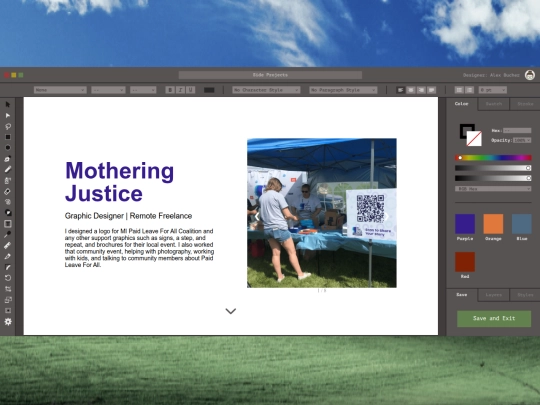
Task: Click the second grayscale slider
Action: [493, 178]
